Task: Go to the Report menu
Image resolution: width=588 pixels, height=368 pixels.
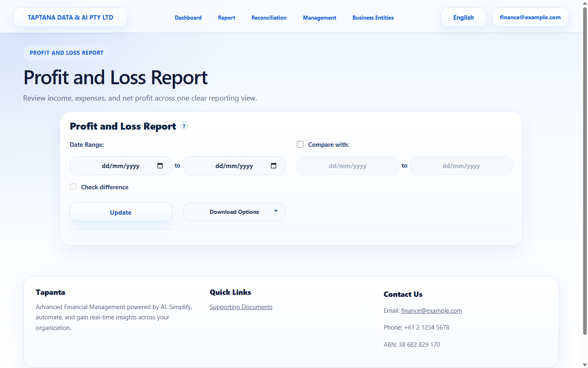Action: (x=227, y=18)
